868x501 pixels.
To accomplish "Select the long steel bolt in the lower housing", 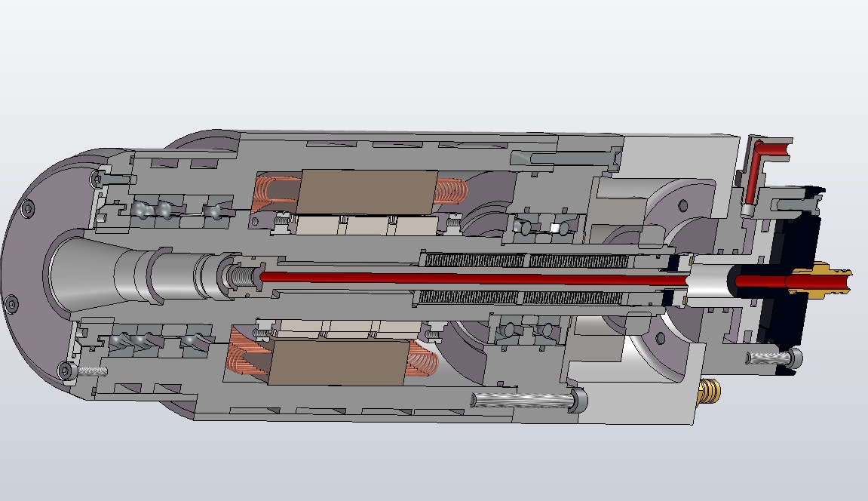I will (x=529, y=400).
